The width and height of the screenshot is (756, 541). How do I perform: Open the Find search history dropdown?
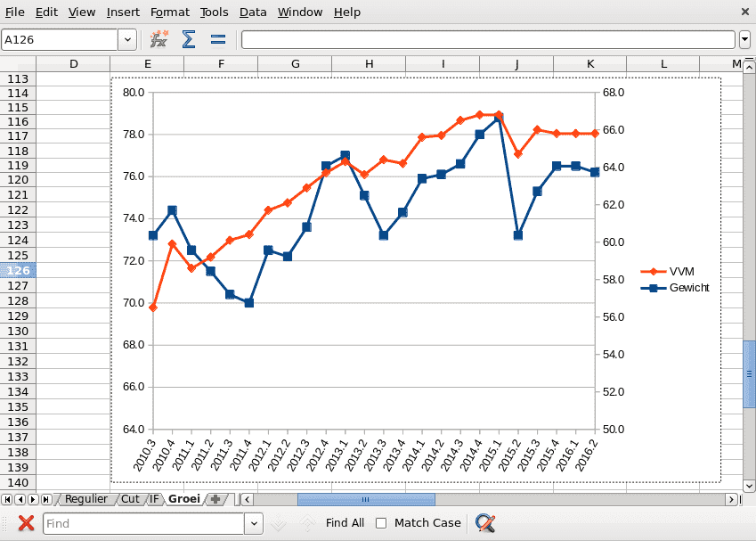pyautogui.click(x=254, y=523)
